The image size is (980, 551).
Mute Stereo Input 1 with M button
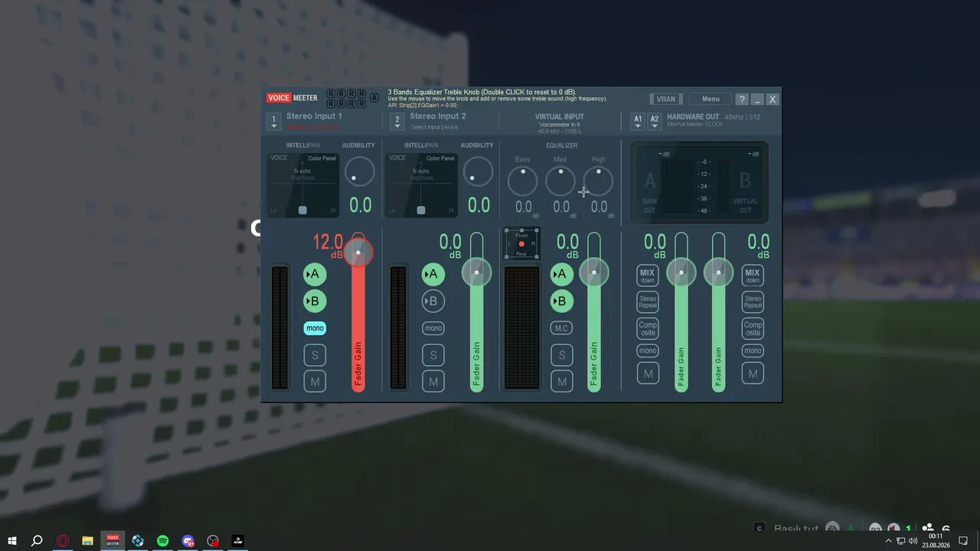pyautogui.click(x=315, y=381)
